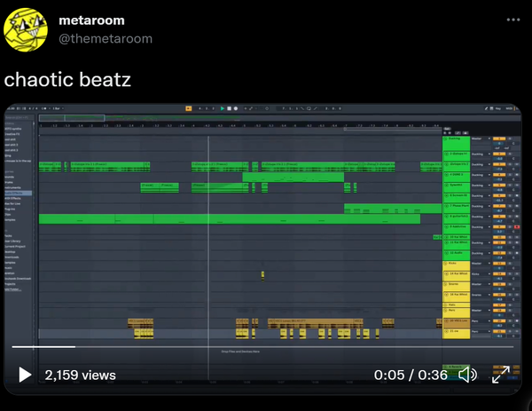
Task: Toggle the 8 guitarlick2 track activator
Action: coord(499,217)
